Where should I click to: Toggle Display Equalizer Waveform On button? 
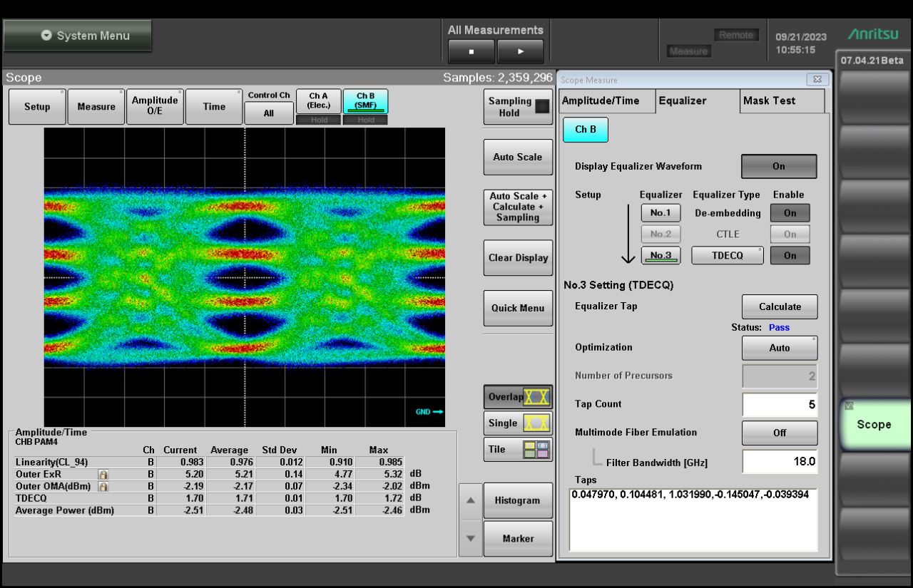pyautogui.click(x=779, y=166)
